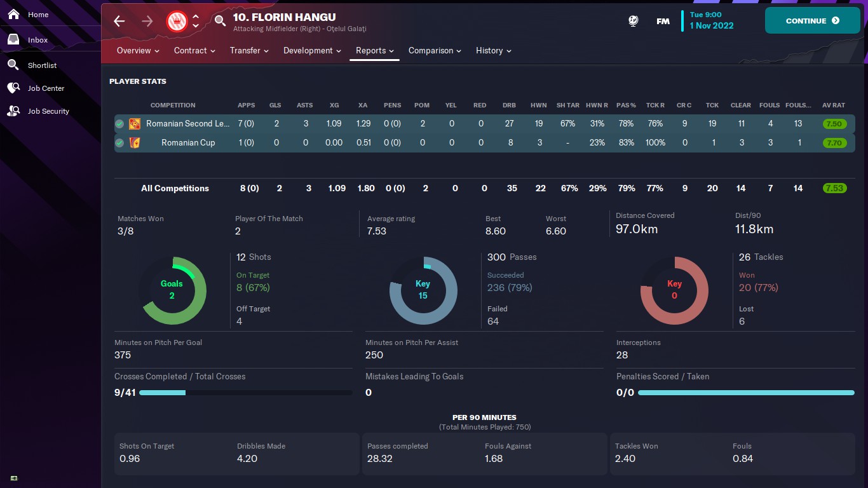Click the Oțelul Galați club badge
The image size is (868, 488).
[x=176, y=21]
